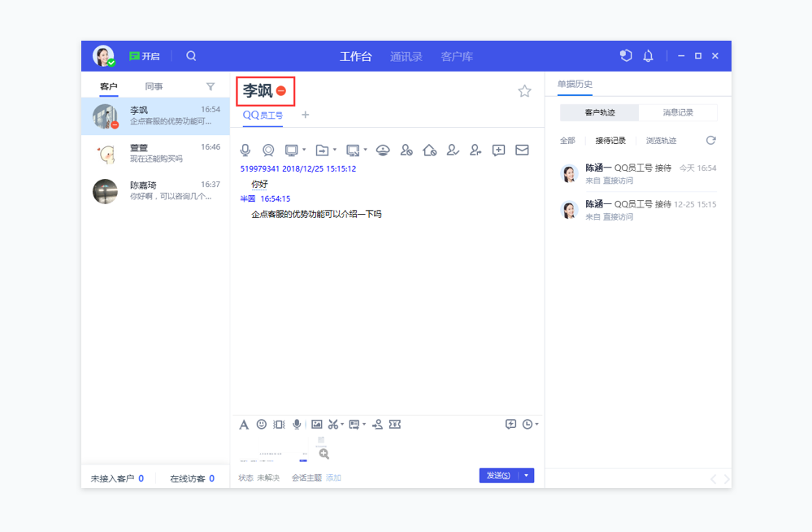
Task: Select the 萱萱 conversation in list
Action: [x=155, y=154]
